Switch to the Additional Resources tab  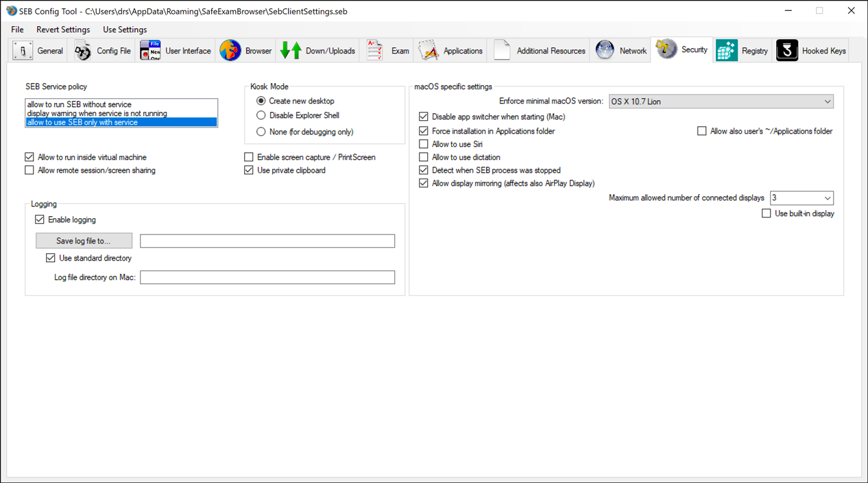coord(539,51)
